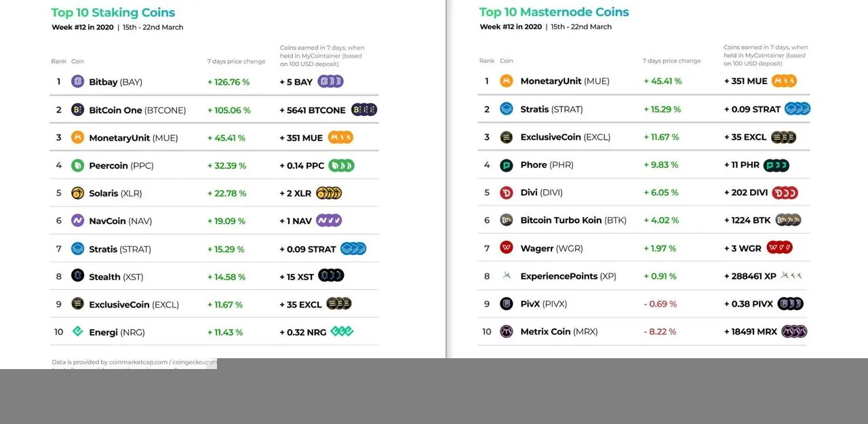
Task: Click the Solaris coin icon
Action: coord(78,193)
